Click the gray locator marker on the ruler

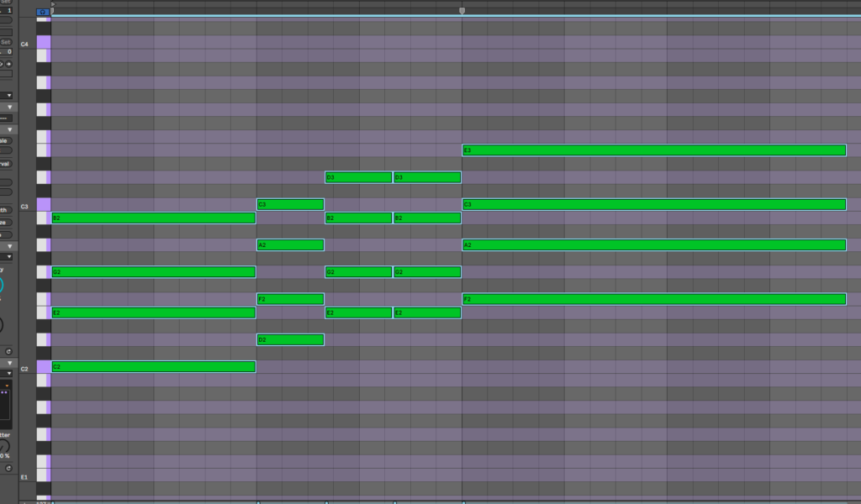pos(462,11)
